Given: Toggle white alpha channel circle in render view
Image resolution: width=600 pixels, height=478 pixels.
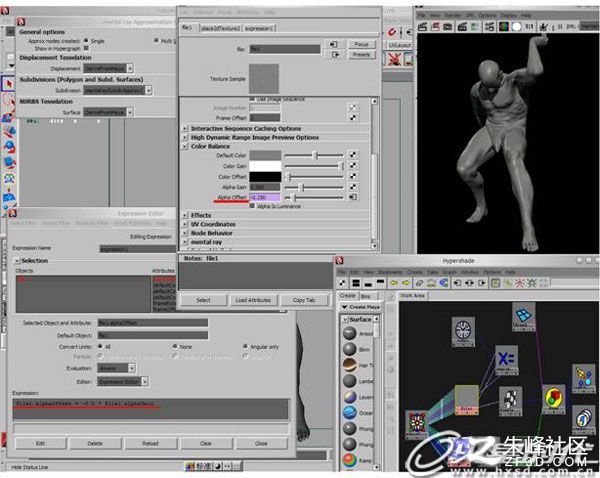Looking at the screenshot, I should click(517, 27).
